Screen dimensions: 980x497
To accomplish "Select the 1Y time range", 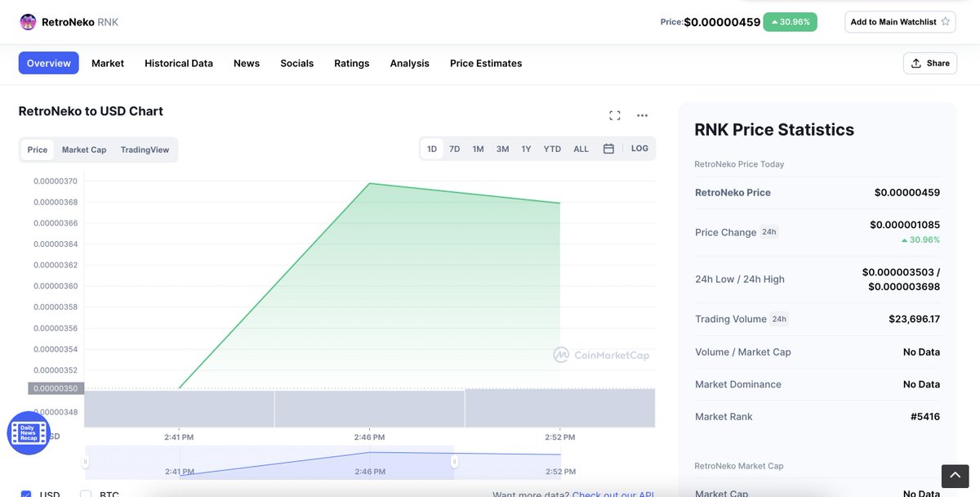I will [x=527, y=149].
